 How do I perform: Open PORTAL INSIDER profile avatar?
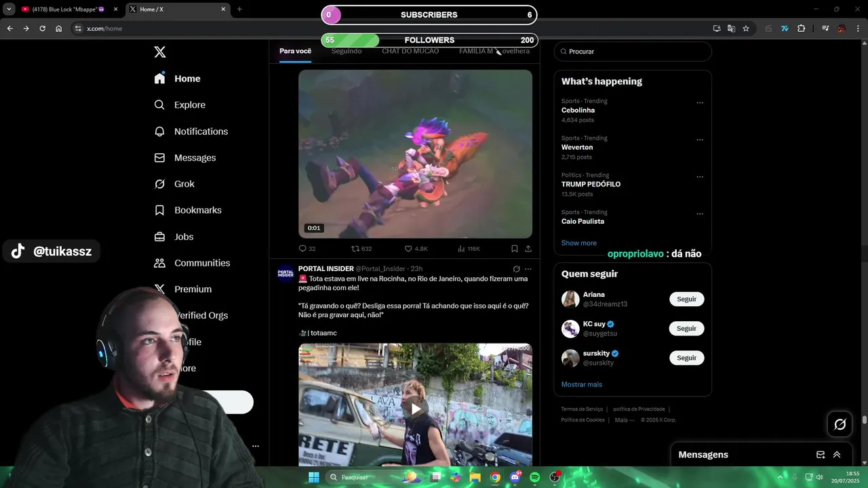point(285,273)
